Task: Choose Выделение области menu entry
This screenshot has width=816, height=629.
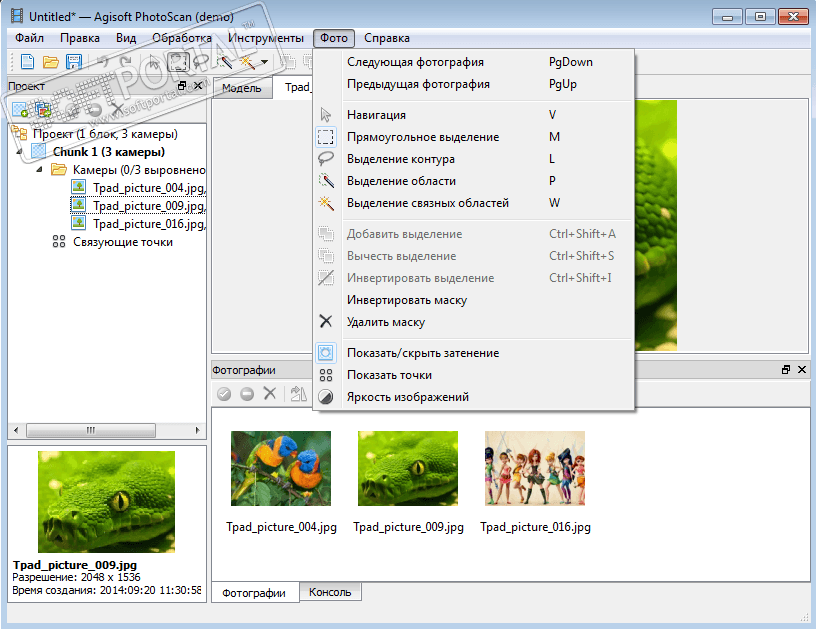Action: (474, 181)
